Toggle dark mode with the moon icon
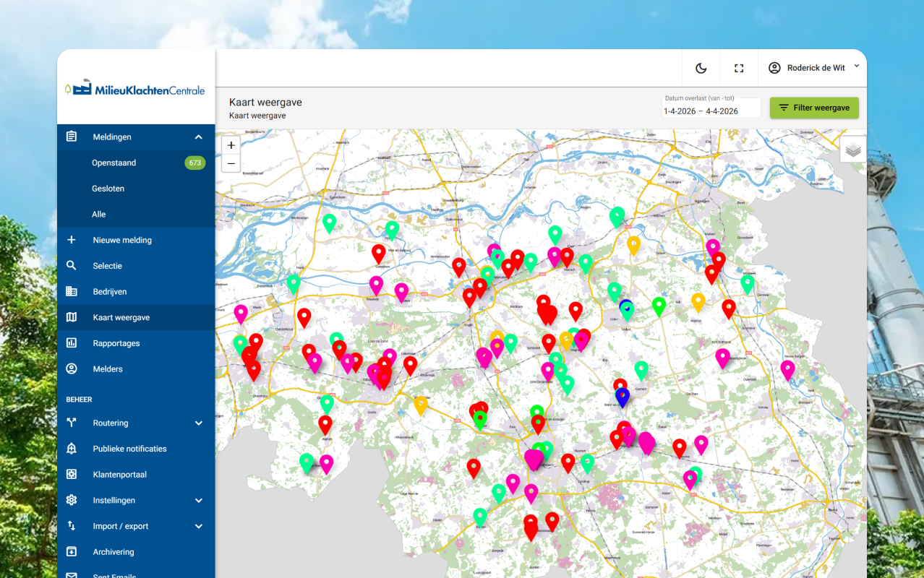 click(701, 67)
